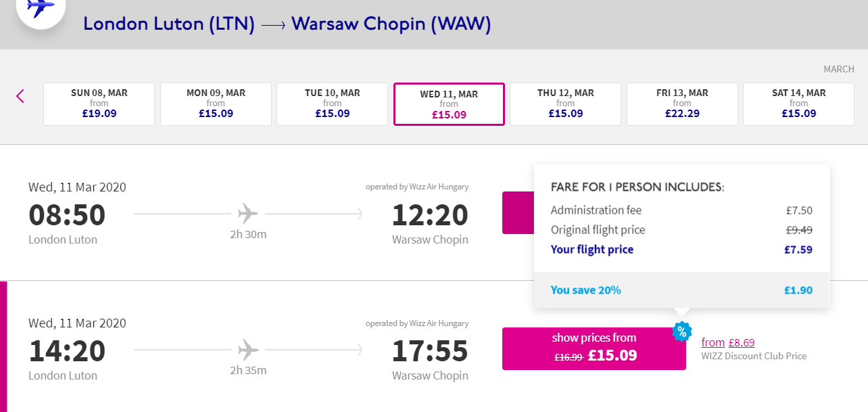
Task: Click the 17:55 arrival time
Action: tap(430, 350)
